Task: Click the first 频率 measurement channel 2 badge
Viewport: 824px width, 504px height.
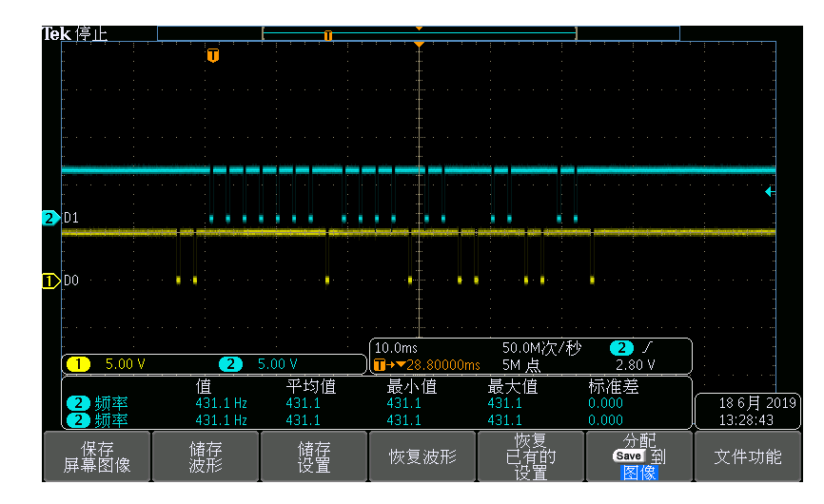Action: [x=78, y=403]
